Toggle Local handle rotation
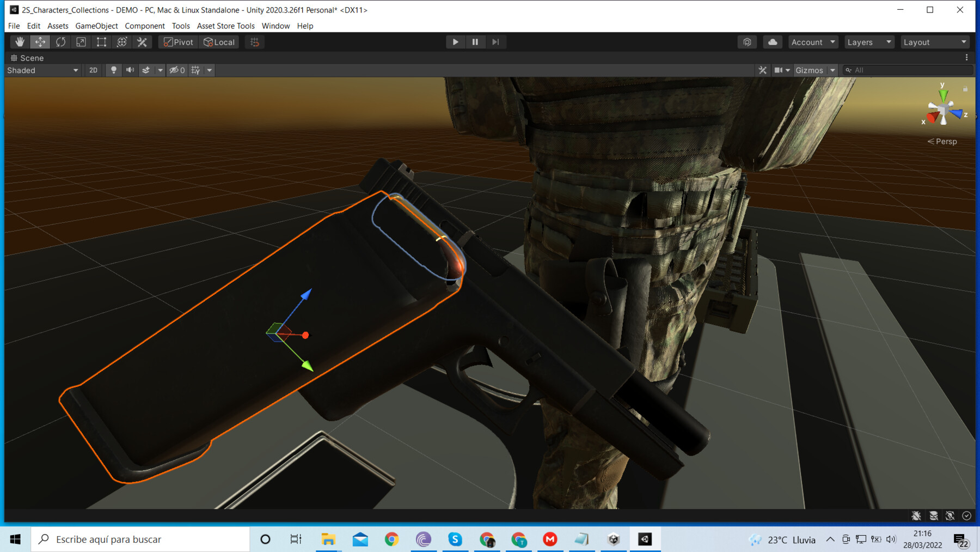980x552 pixels. click(x=219, y=42)
